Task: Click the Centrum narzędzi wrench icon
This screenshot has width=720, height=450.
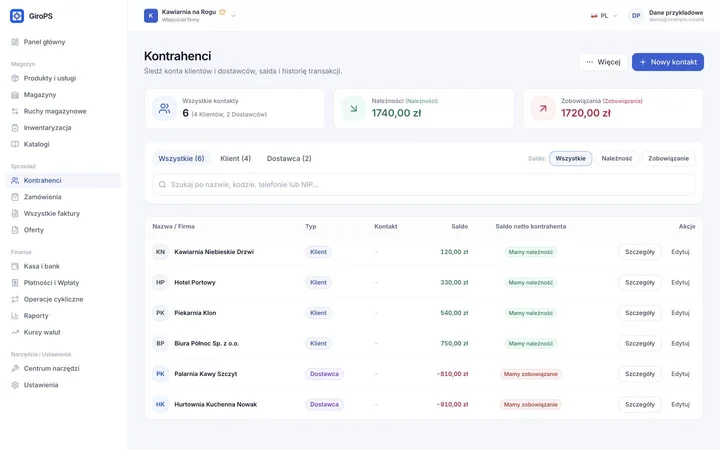Action: point(15,368)
